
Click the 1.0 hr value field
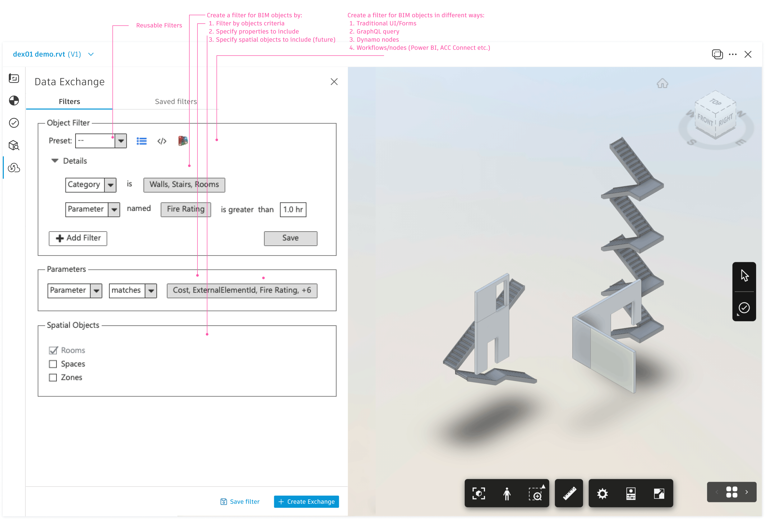[293, 210]
